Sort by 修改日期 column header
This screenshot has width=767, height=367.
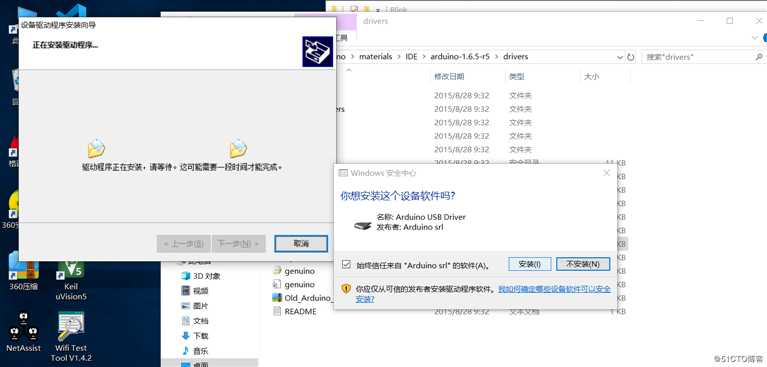coord(449,76)
